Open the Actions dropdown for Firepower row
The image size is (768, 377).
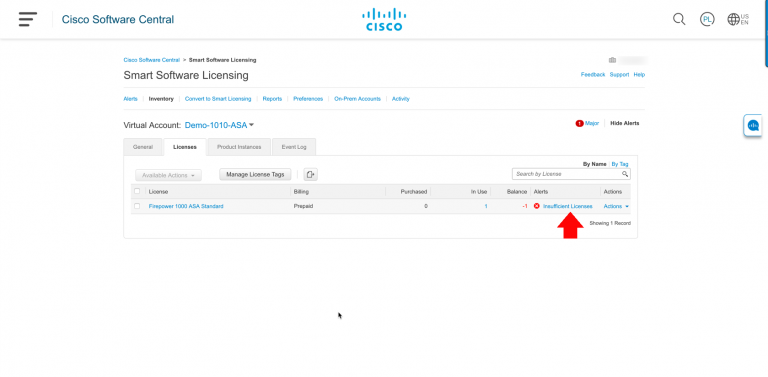coord(616,206)
